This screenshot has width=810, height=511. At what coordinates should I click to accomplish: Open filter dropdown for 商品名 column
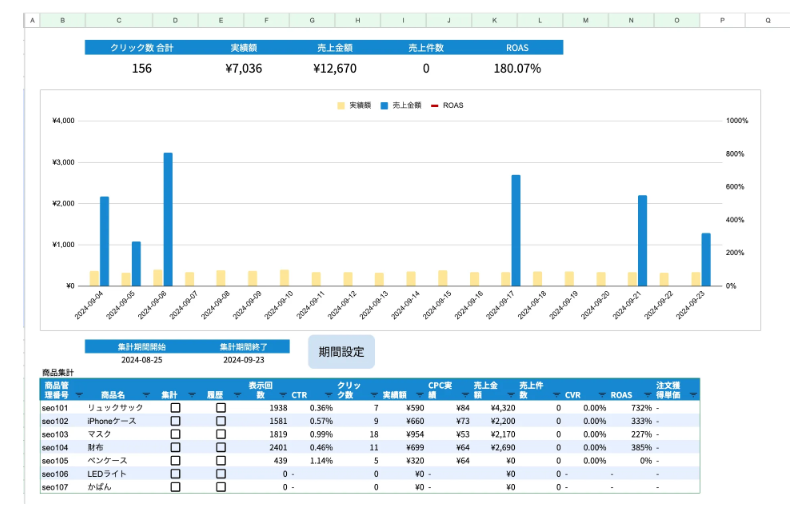[146, 395]
